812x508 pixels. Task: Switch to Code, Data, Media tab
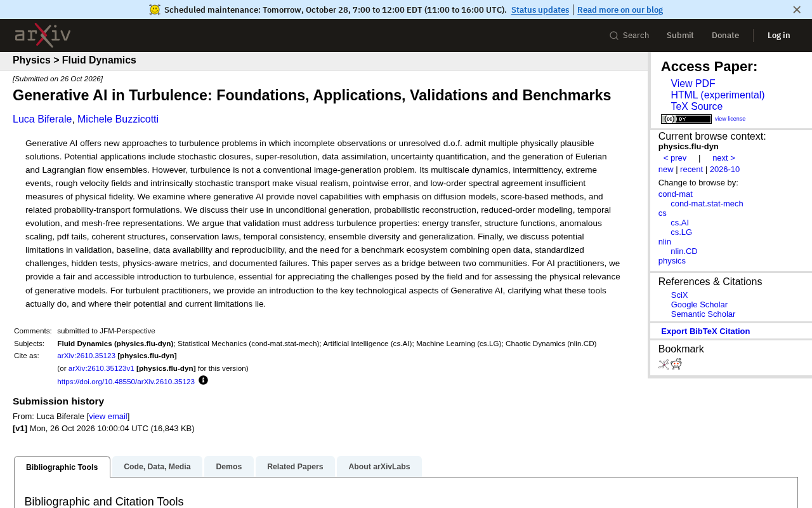157,467
